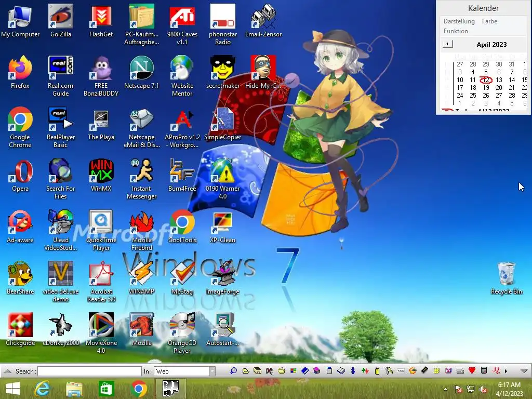Open File Explorer from the taskbar
The width and height of the screenshot is (532, 399).
pos(74,389)
